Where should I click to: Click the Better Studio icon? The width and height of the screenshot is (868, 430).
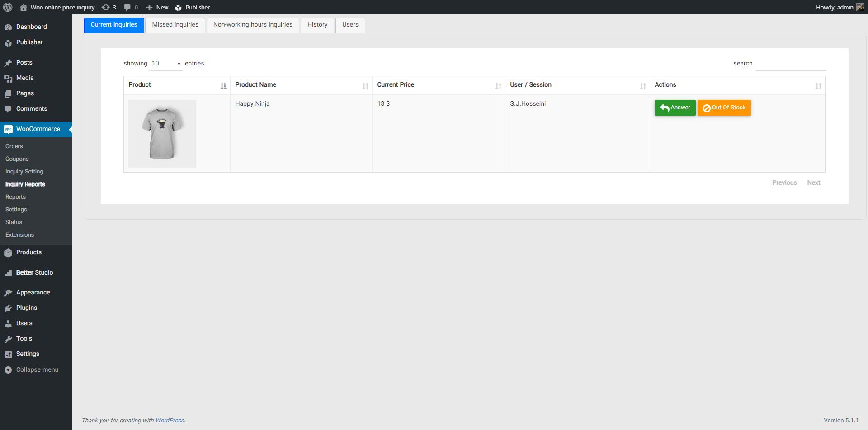pyautogui.click(x=8, y=273)
